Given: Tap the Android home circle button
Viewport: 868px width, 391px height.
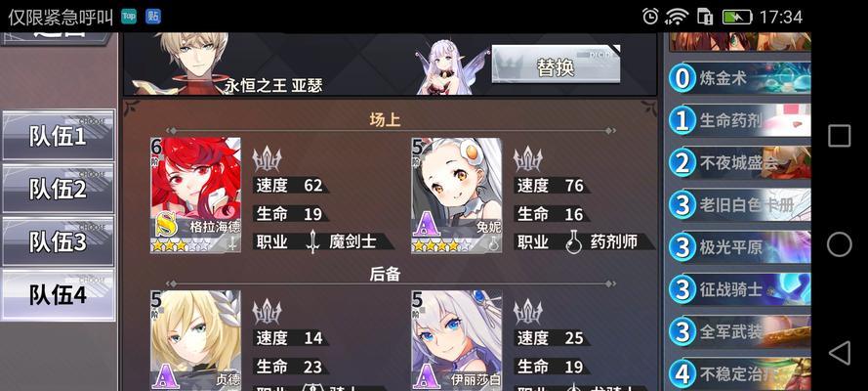Looking at the screenshot, I should click(x=840, y=244).
